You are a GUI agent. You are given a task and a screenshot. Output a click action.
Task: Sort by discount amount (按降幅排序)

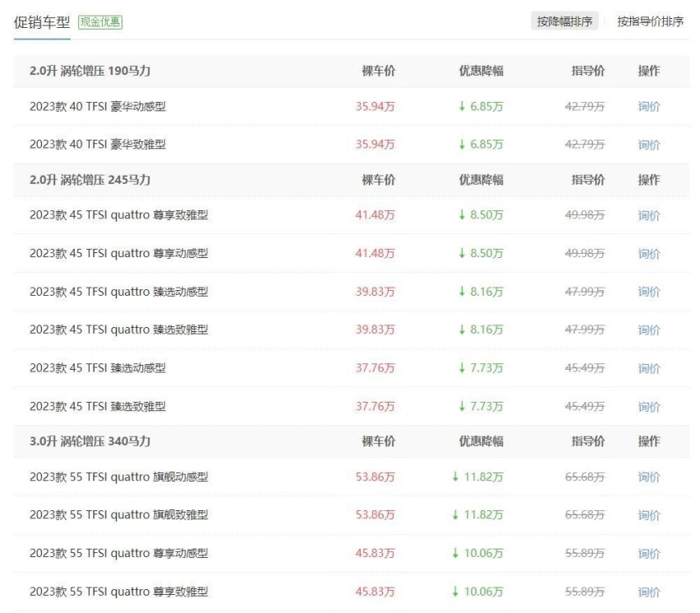point(564,21)
